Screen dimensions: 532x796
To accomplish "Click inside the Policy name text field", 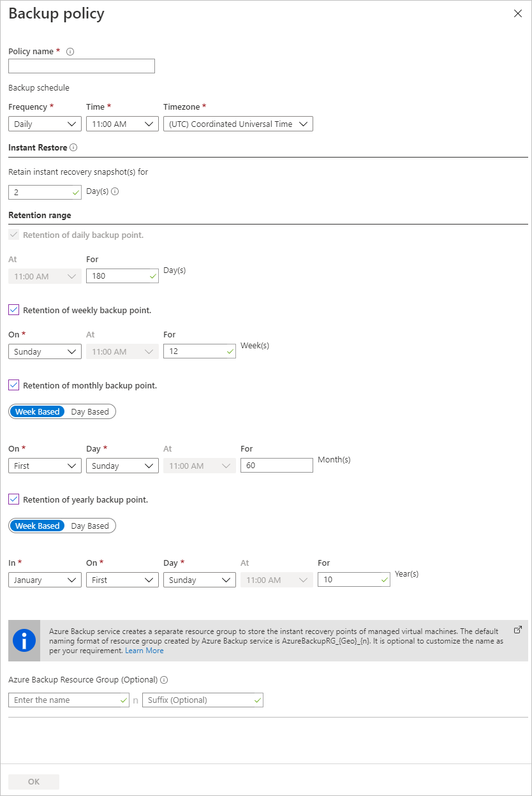I will [x=81, y=66].
